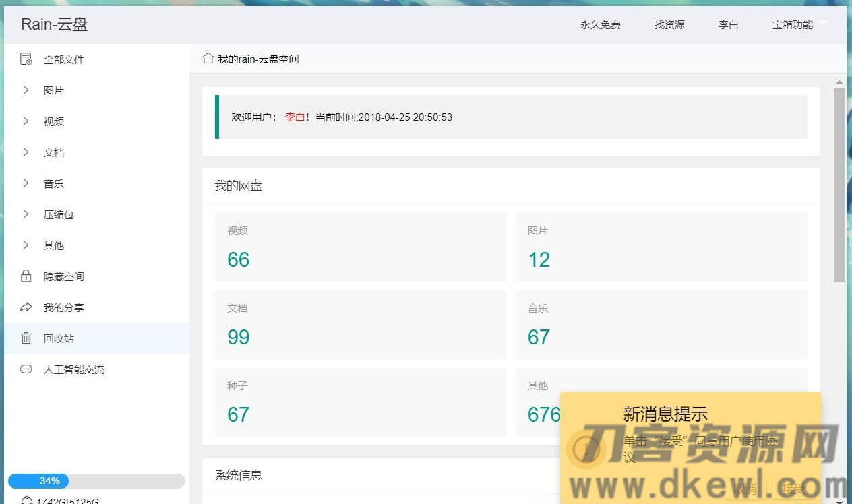Click the 李白 user menu item
This screenshot has height=504, width=852.
(x=728, y=25)
